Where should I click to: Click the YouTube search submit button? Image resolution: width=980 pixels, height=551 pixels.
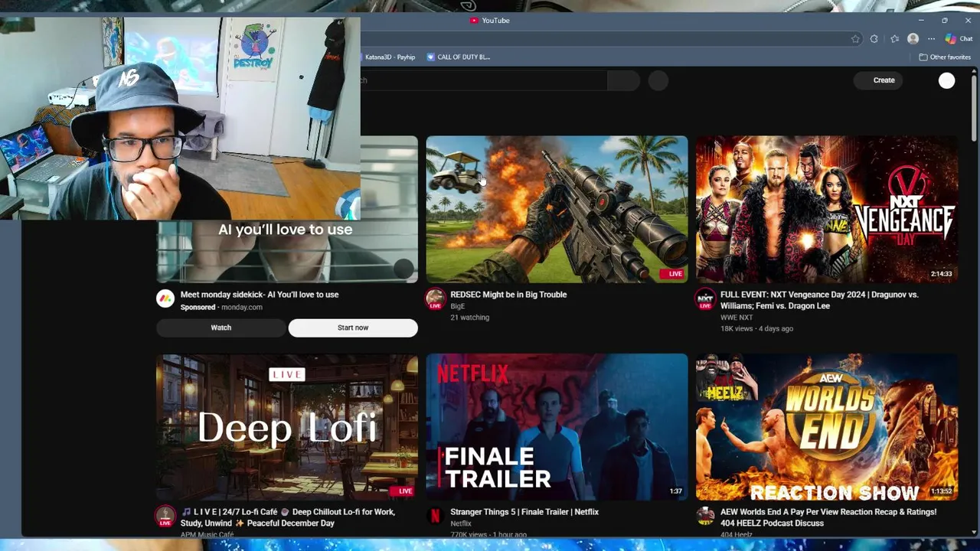click(623, 80)
